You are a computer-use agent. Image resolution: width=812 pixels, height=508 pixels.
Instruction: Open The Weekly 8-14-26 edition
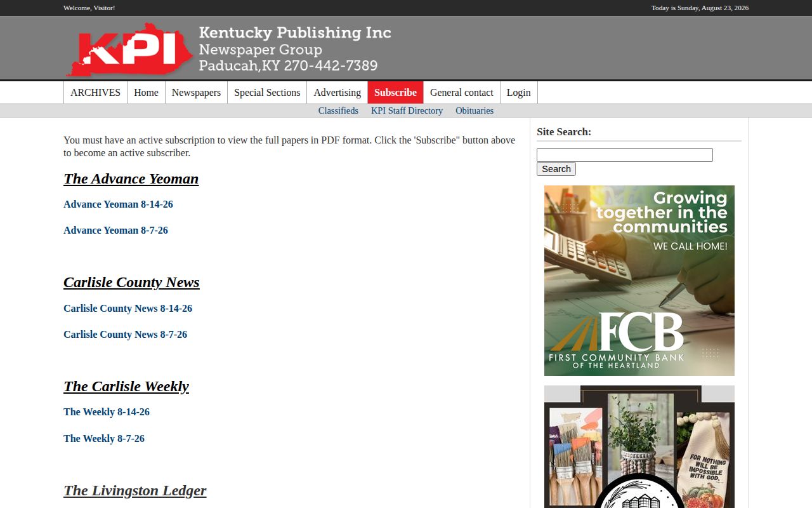[x=107, y=412]
